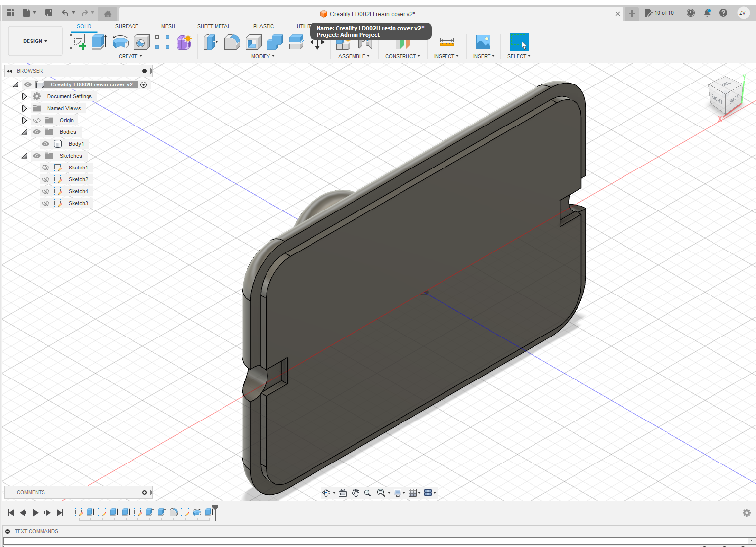Play the timeline
Screen dimensions: 756x547
coord(35,513)
